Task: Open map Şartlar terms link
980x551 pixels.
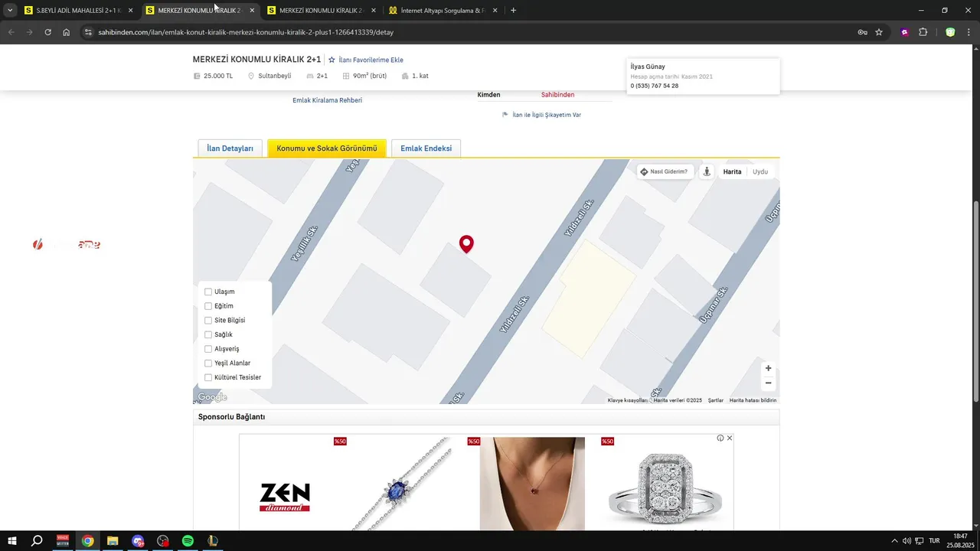Action: [716, 400]
